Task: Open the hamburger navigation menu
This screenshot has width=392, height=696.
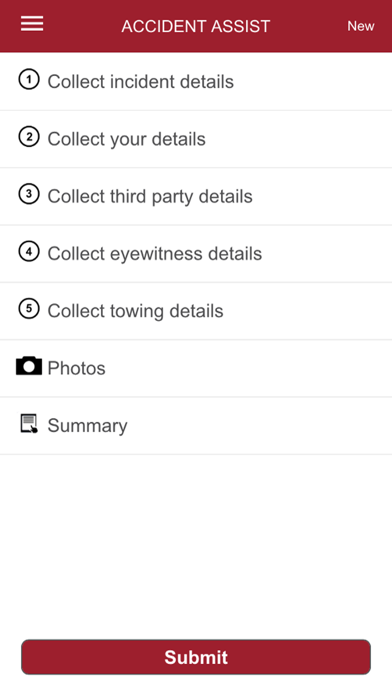Action: coord(32,24)
